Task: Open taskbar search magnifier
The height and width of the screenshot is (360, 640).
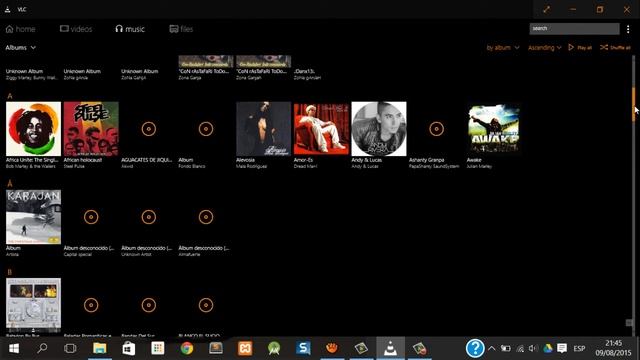Action: click(42, 348)
